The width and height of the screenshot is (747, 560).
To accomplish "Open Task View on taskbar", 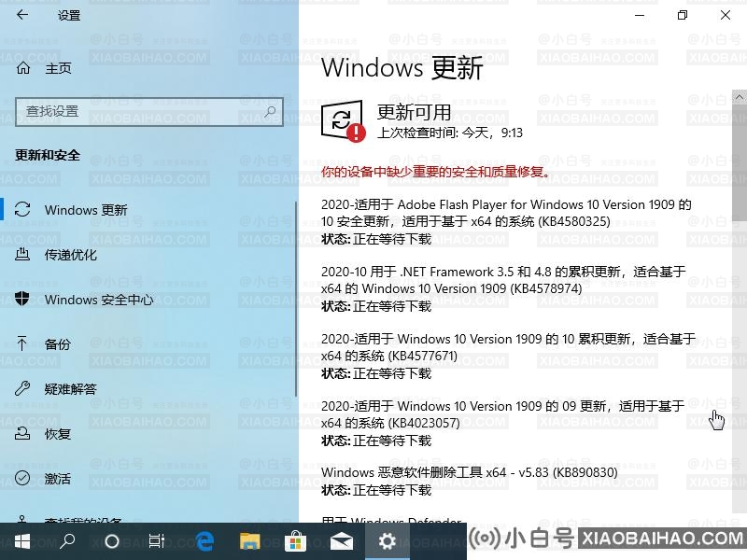I will [157, 541].
